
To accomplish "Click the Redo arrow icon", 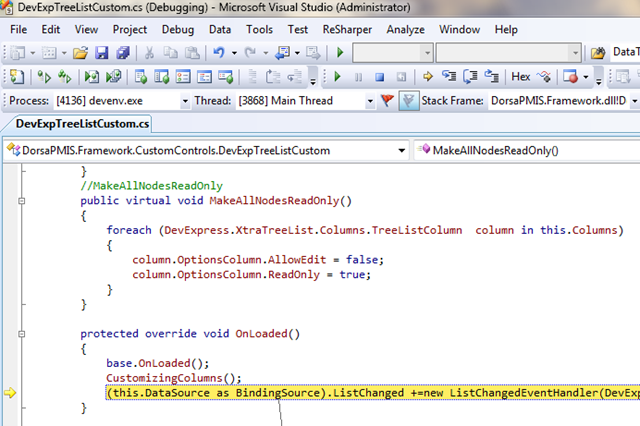I will (250, 53).
